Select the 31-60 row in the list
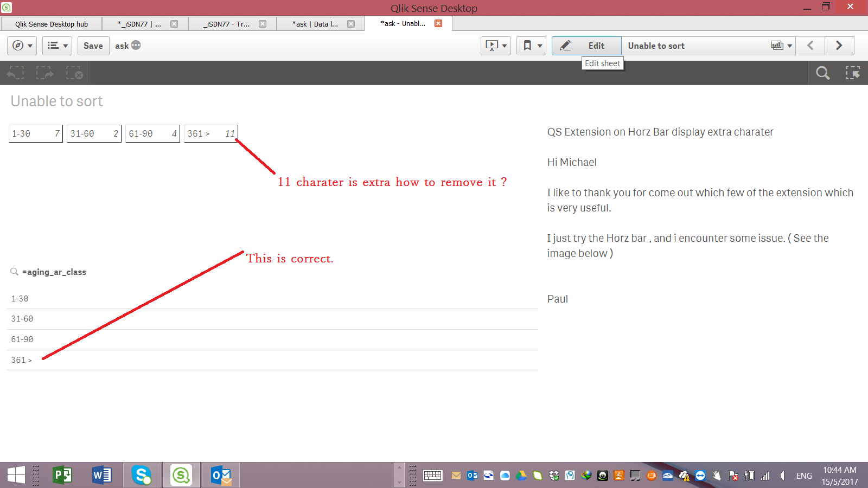Viewport: 868px width, 488px height. click(x=272, y=319)
